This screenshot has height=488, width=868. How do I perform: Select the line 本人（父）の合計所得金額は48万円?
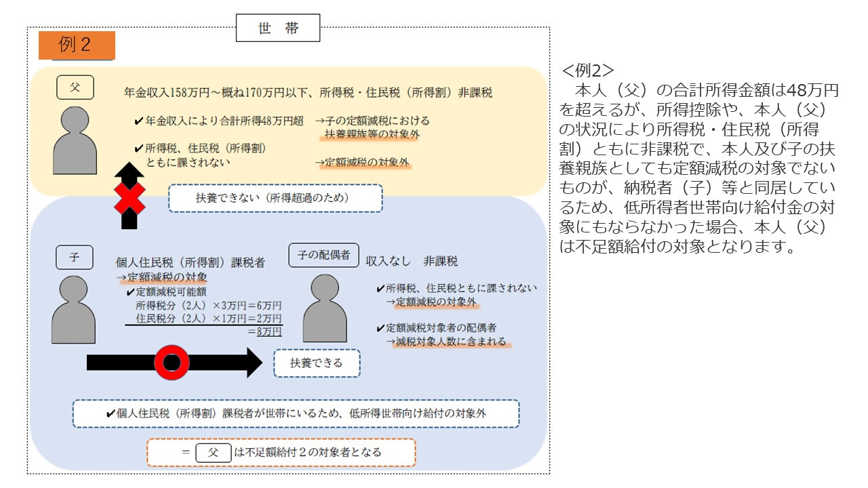tap(707, 90)
